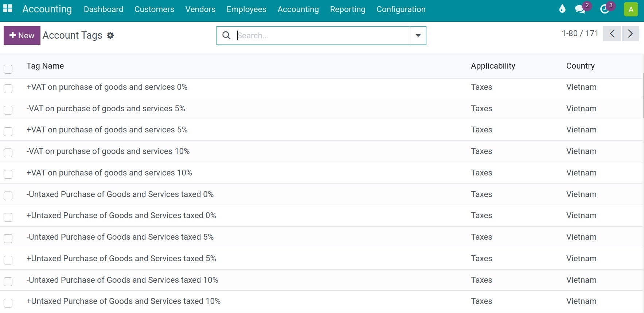644x313 pixels.
Task: Check the -VAT on purchase 10% row
Action: click(x=8, y=153)
